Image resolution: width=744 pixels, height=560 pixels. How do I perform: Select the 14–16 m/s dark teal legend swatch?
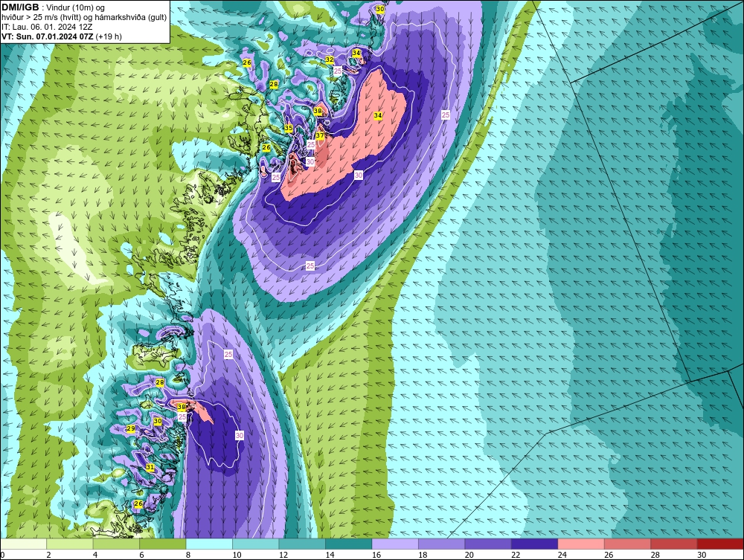pyautogui.click(x=349, y=544)
